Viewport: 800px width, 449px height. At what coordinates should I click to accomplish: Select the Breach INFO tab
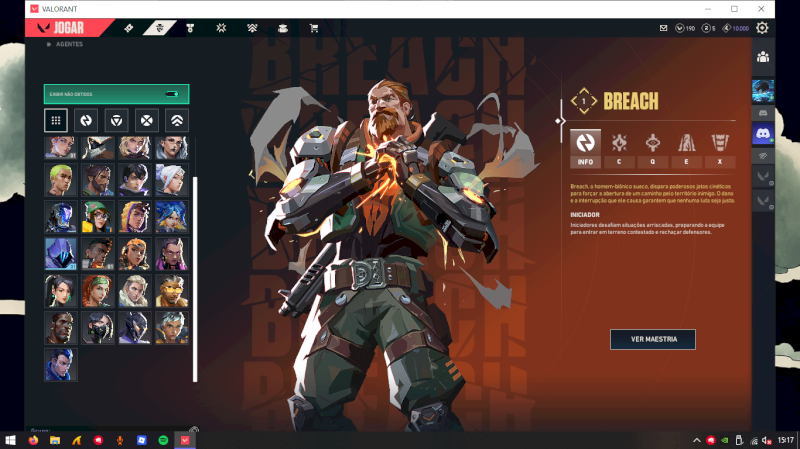[585, 148]
